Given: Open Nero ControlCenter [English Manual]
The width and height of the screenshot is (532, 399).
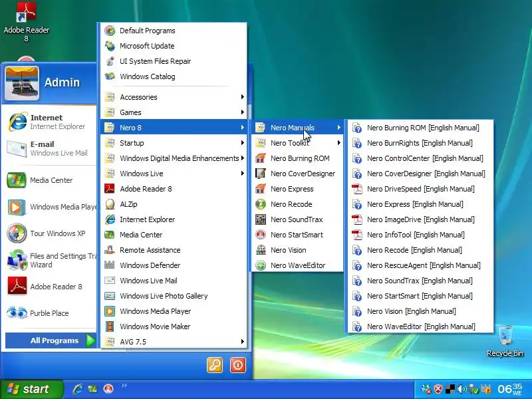Looking at the screenshot, I should pyautogui.click(x=420, y=158).
